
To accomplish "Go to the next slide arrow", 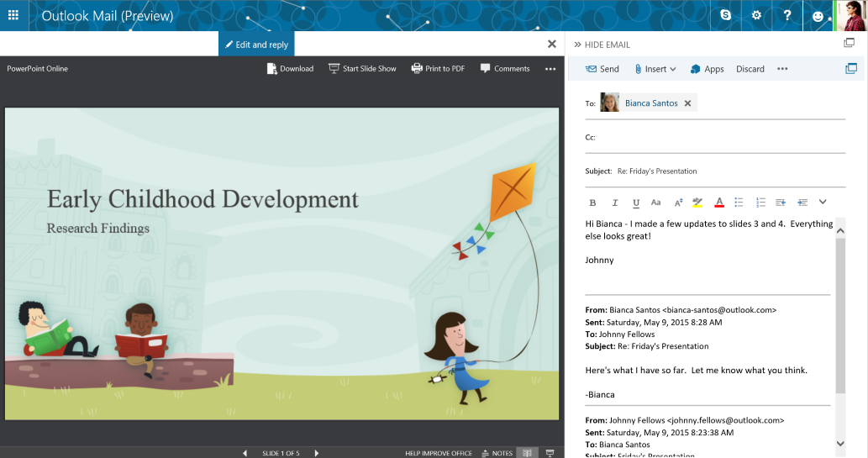I will point(317,453).
